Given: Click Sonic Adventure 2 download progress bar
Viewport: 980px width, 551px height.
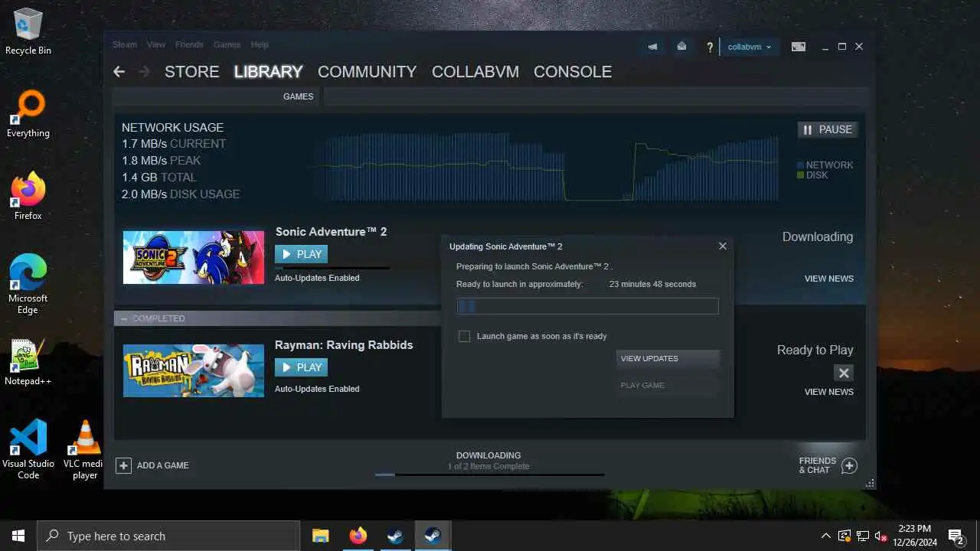Looking at the screenshot, I should tap(332, 269).
